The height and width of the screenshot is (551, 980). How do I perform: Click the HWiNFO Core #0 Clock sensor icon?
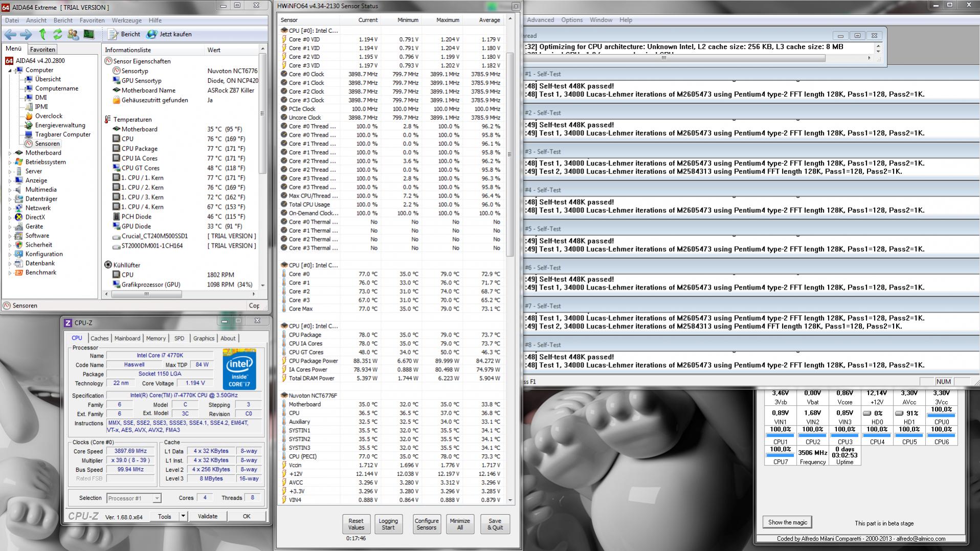(284, 74)
